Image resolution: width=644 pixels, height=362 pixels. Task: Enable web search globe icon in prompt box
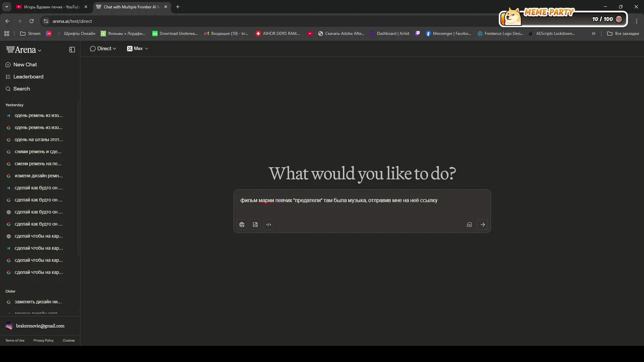pyautogui.click(x=242, y=225)
